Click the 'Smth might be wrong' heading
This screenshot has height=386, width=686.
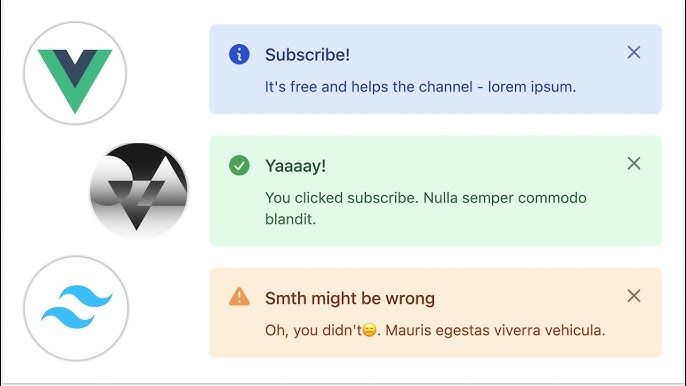click(350, 298)
